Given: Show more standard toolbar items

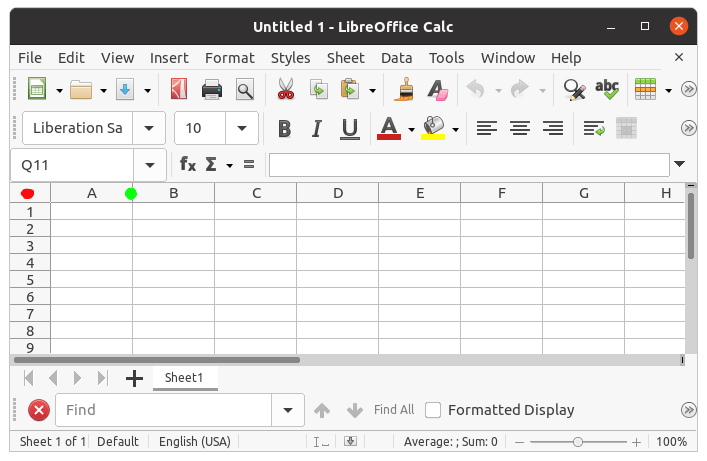Looking at the screenshot, I should coord(689,89).
